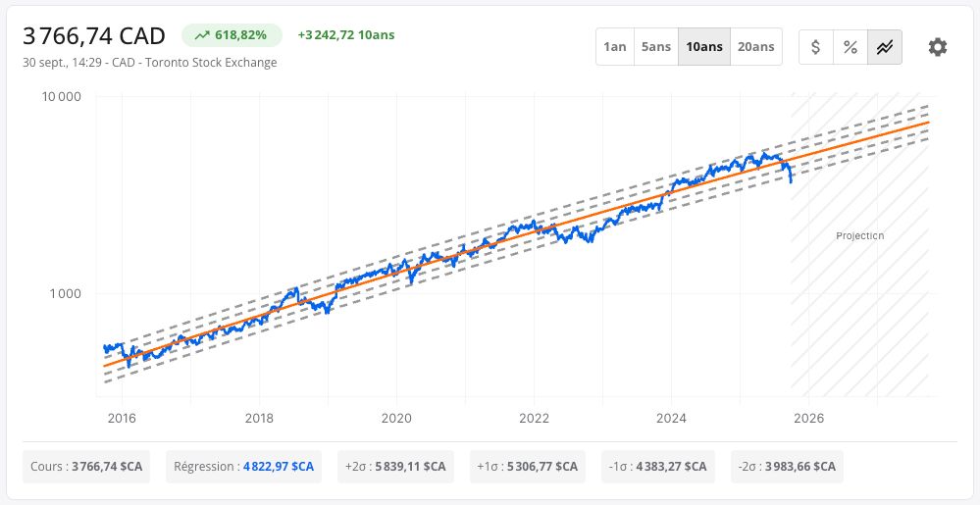This screenshot has height=505, width=980.
Task: Click the 618,82% gain badge
Action: point(232,35)
